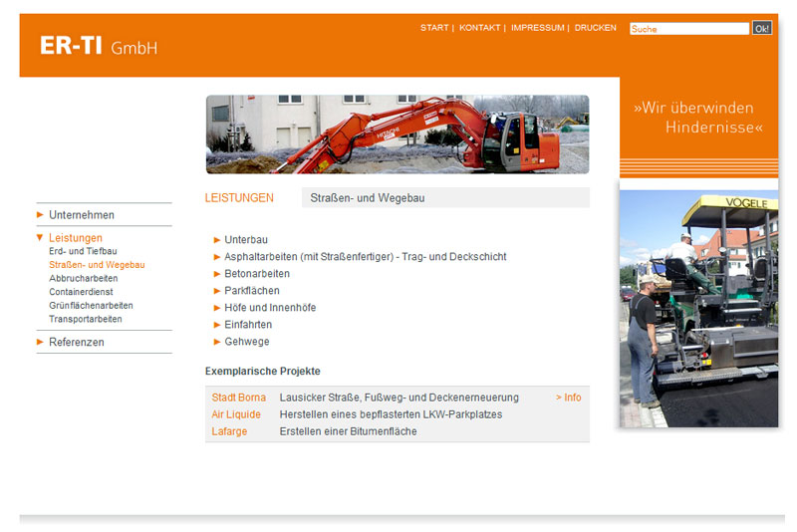Click the > Info link for Stadt Borna
The image size is (797, 532).
coord(568,398)
